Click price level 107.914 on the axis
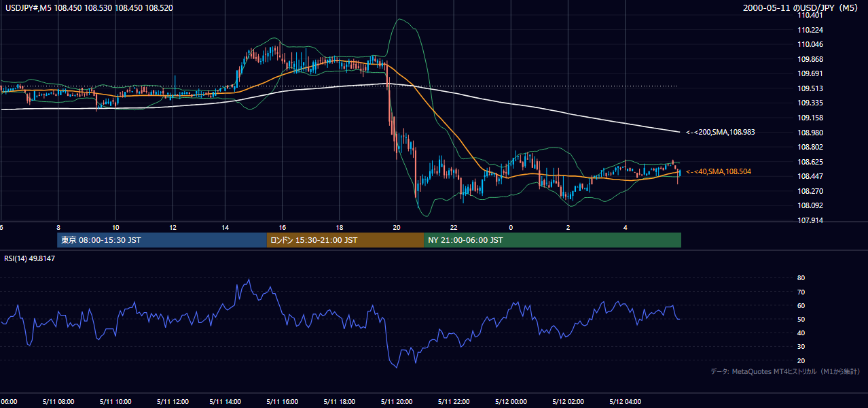The image size is (868, 408). coord(809,220)
